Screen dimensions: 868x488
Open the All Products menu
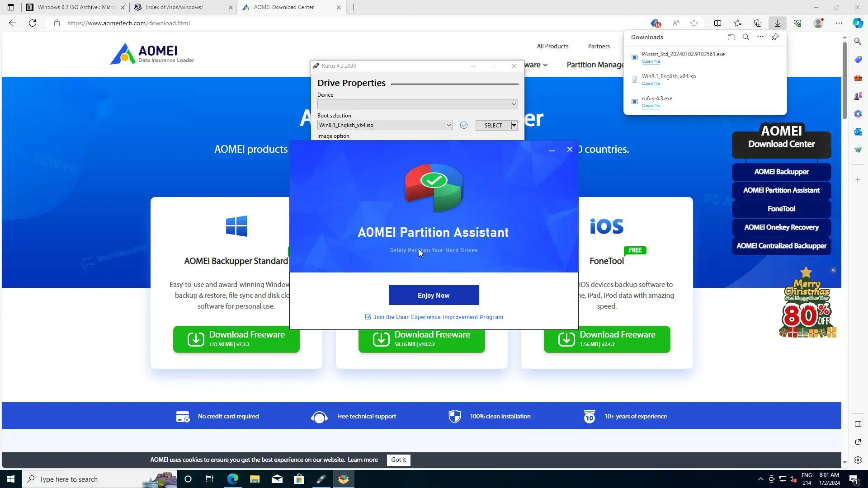point(552,46)
